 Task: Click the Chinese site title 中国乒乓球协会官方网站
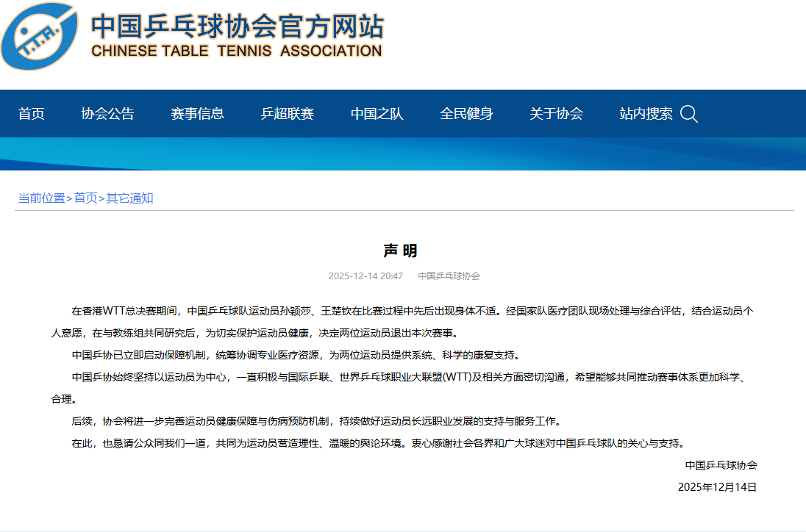click(x=237, y=26)
